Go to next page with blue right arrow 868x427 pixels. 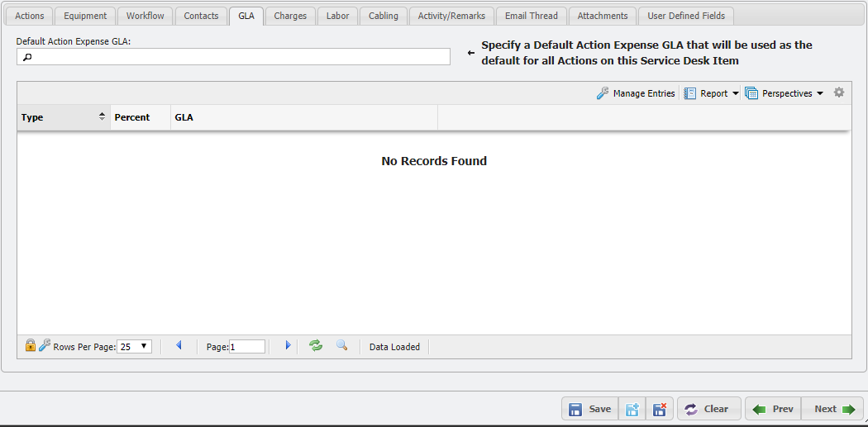(x=288, y=346)
